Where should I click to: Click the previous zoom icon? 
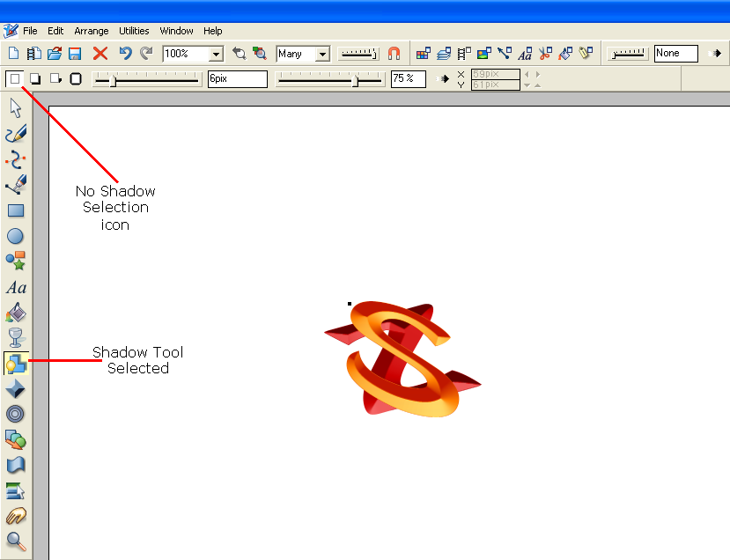[240, 54]
